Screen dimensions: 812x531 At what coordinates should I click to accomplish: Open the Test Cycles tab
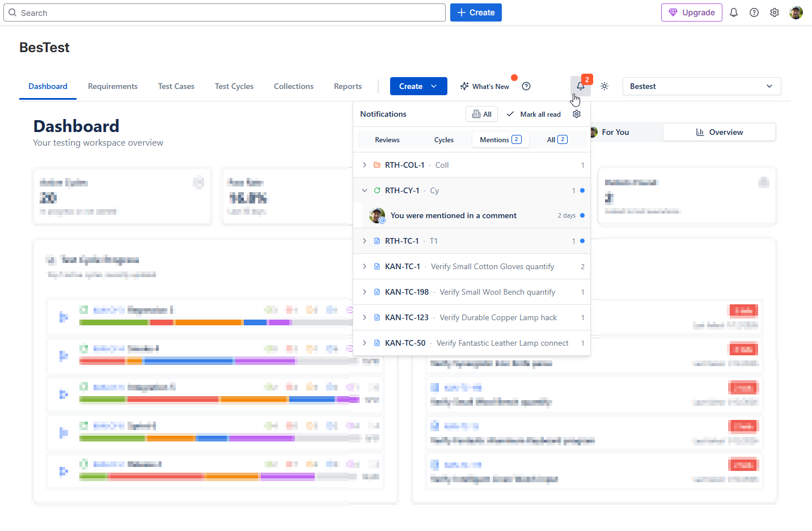(x=234, y=86)
